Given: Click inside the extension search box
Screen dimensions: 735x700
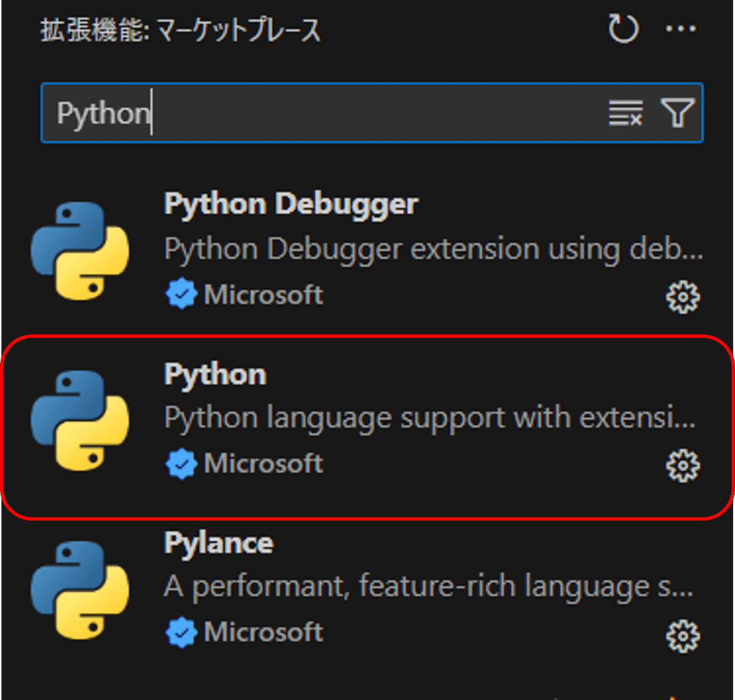Looking at the screenshot, I should click(306, 113).
